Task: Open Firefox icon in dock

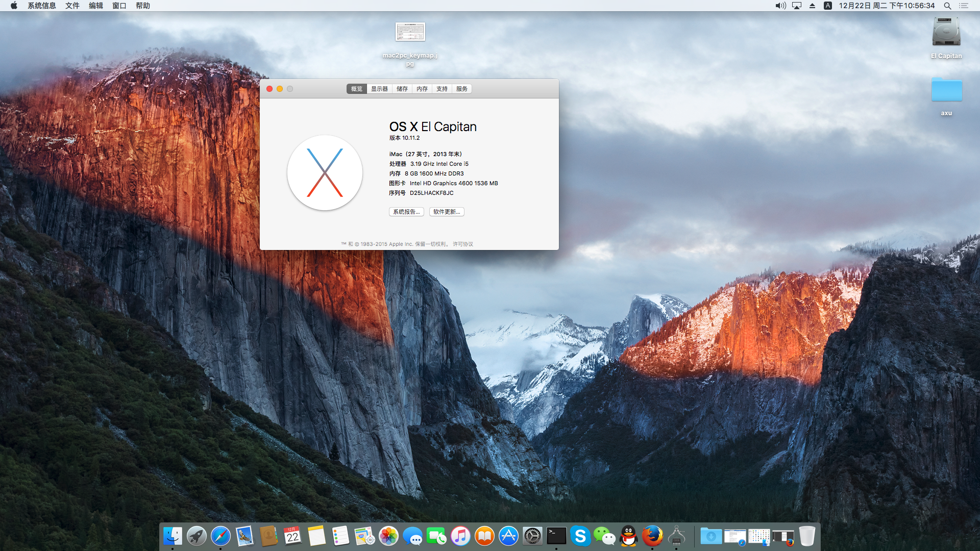Action: click(652, 536)
